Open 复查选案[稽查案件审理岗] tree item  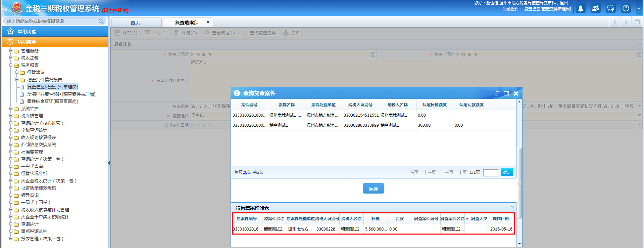[x=52, y=87]
